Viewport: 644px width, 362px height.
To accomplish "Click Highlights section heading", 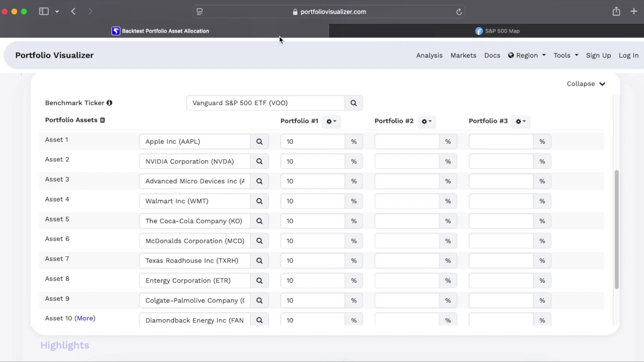I will point(64,345).
